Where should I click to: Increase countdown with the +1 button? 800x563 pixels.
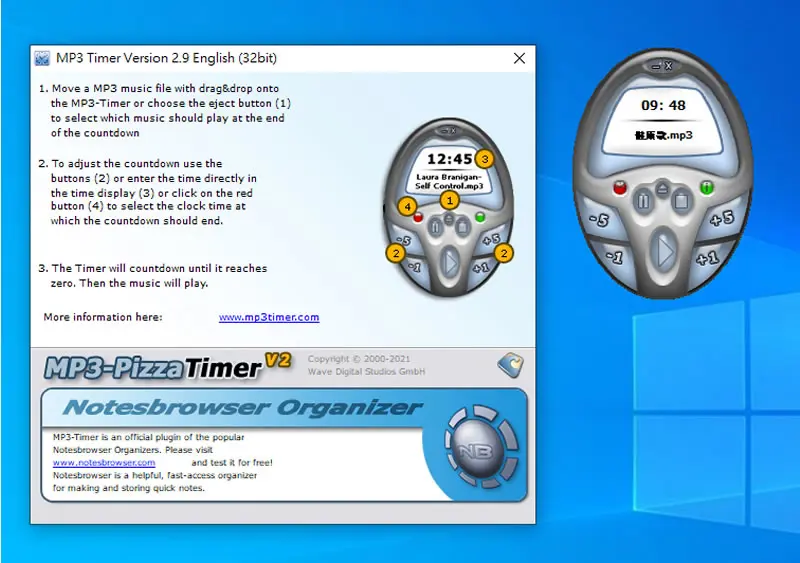pos(707,258)
